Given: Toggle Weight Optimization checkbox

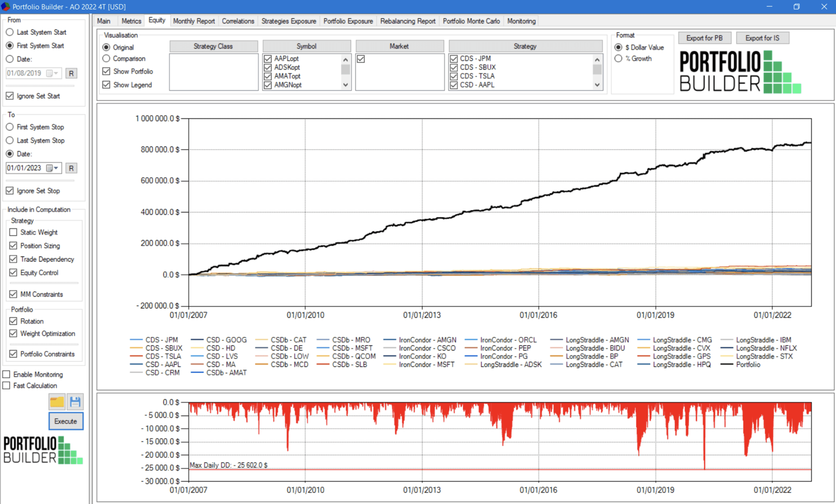Looking at the screenshot, I should pyautogui.click(x=13, y=333).
